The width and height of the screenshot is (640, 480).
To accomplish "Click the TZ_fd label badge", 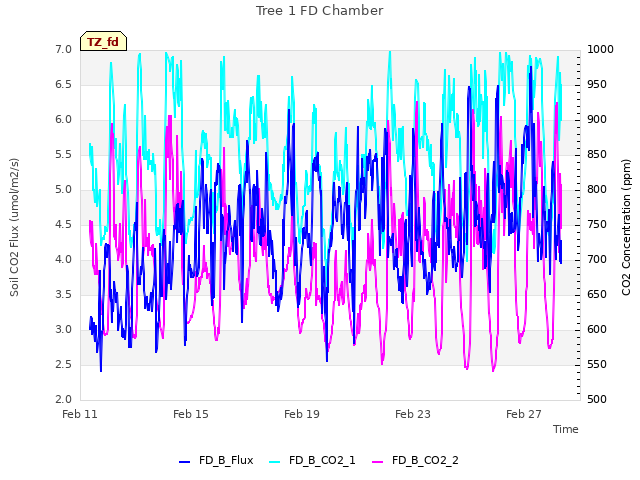I will click(103, 41).
